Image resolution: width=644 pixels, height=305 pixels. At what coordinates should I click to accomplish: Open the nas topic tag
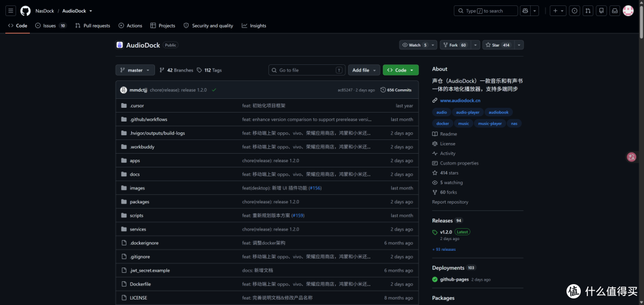[x=514, y=123]
